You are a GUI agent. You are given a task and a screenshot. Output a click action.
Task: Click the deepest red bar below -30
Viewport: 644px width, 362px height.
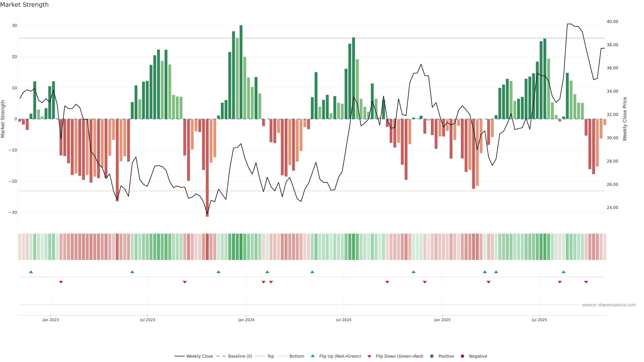(x=207, y=167)
